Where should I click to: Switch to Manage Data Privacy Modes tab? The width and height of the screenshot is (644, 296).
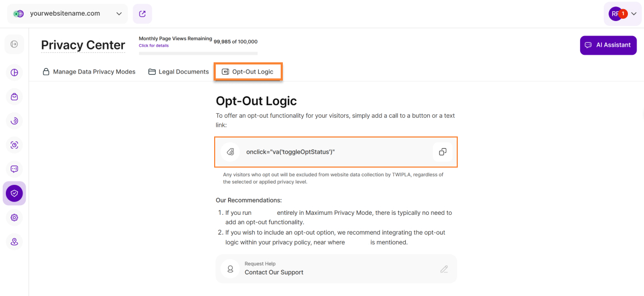(x=89, y=71)
